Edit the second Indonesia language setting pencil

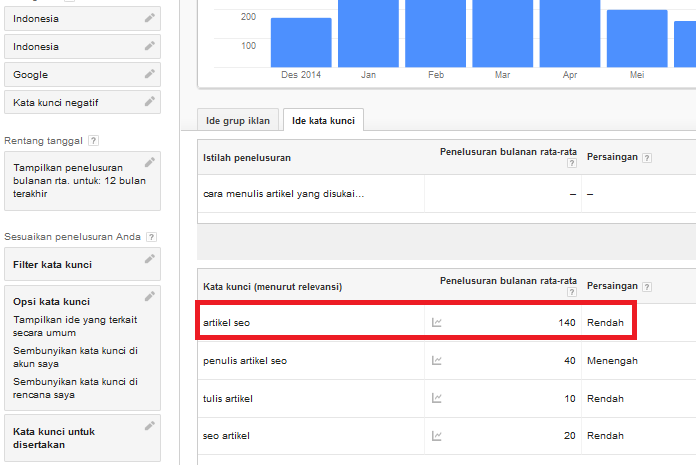click(x=150, y=46)
